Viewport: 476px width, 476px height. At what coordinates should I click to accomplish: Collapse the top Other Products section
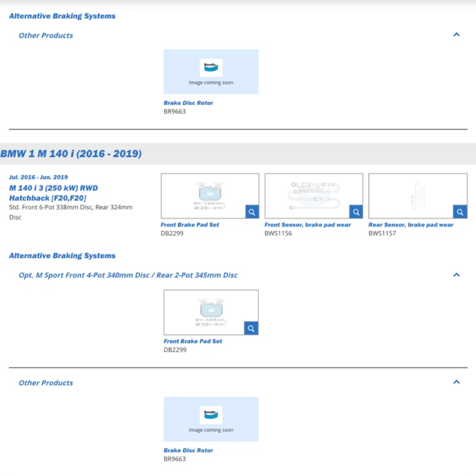(x=456, y=34)
